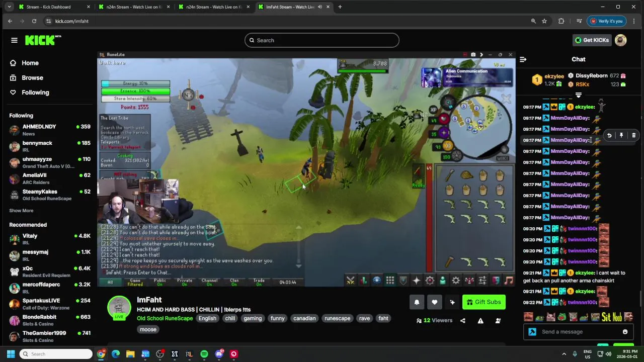The height and width of the screenshot is (362, 644).
Task: Click the KICK logo
Action: (x=43, y=40)
